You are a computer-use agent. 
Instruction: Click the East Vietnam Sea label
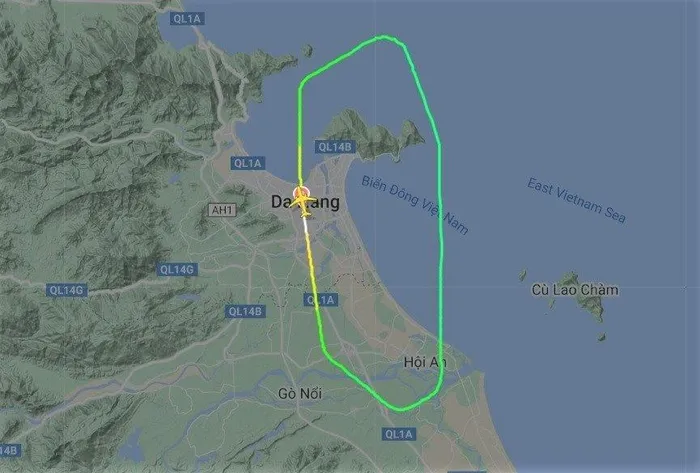click(576, 200)
